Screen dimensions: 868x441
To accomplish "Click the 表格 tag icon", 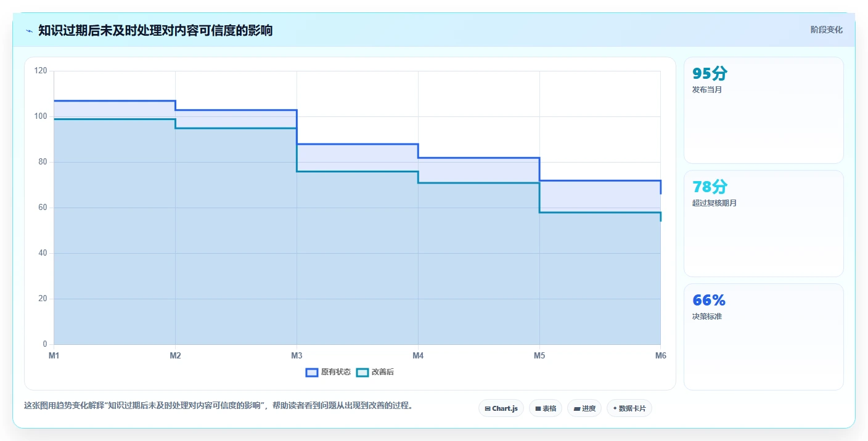I will (538, 408).
